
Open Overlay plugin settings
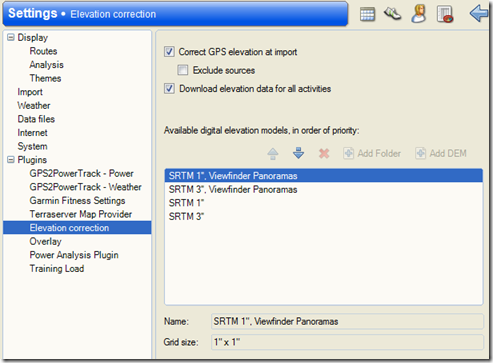45,241
